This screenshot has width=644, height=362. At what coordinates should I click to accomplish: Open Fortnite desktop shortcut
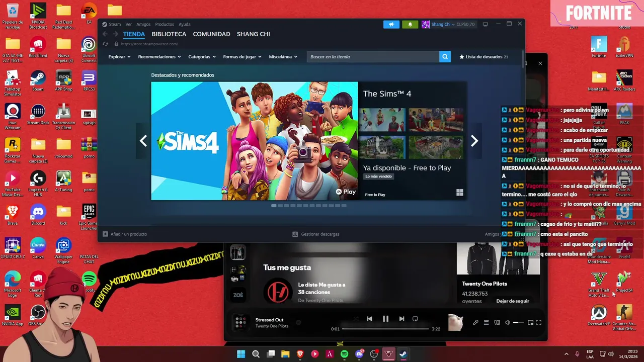[599, 48]
